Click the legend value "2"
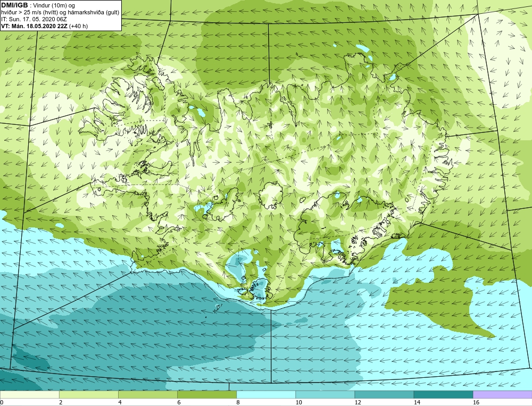 point(61,402)
